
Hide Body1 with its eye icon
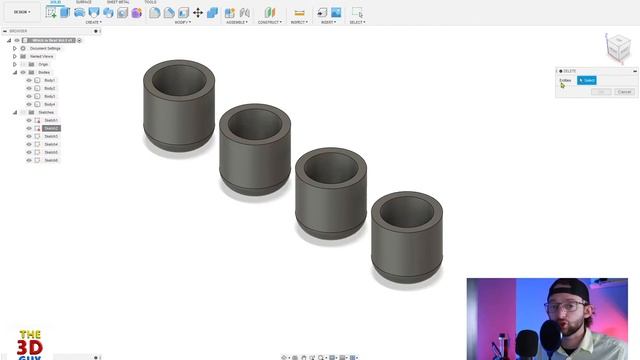coord(29,80)
